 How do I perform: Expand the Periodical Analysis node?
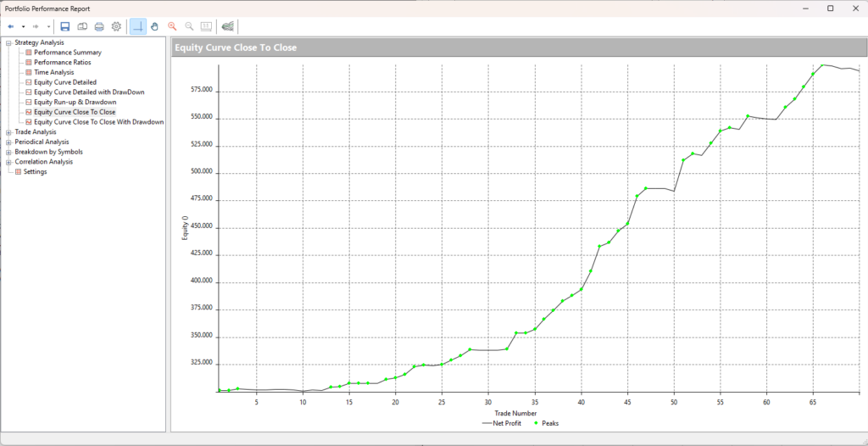(8, 142)
